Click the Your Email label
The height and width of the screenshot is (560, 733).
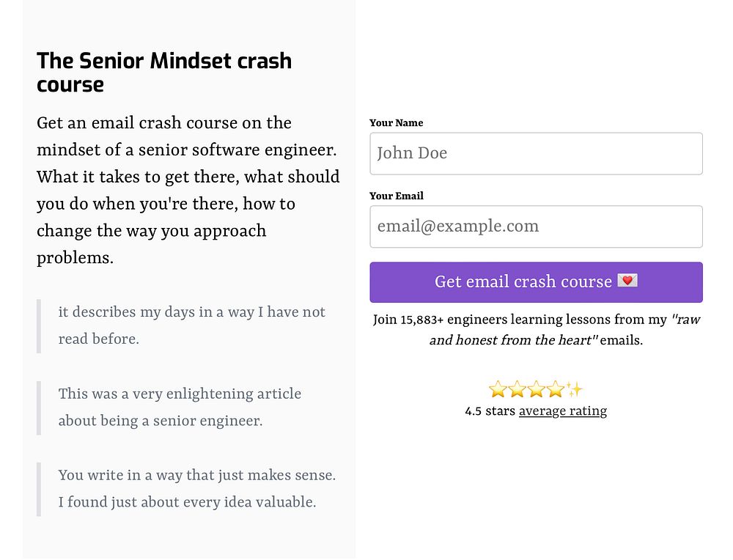(x=397, y=196)
